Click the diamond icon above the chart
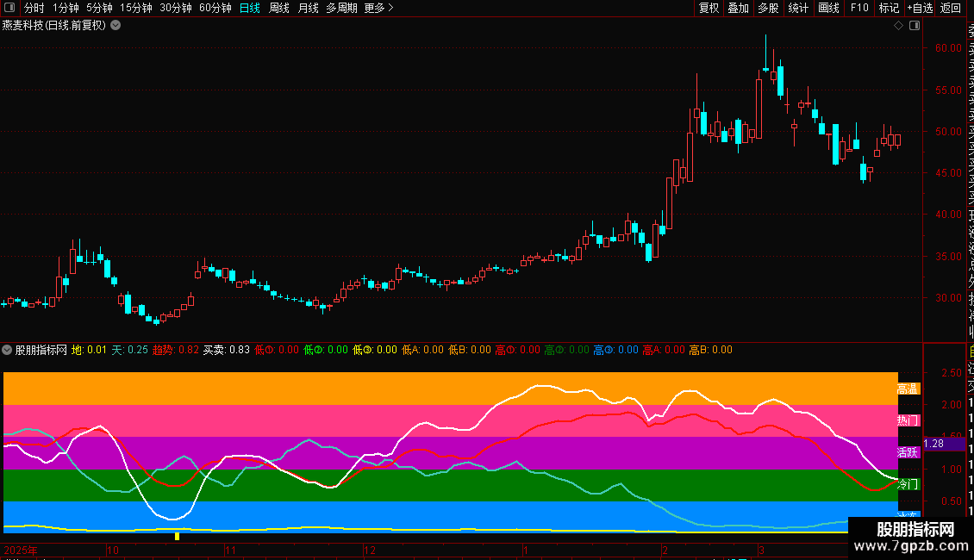Image resolution: width=974 pixels, height=560 pixels. click(x=898, y=26)
